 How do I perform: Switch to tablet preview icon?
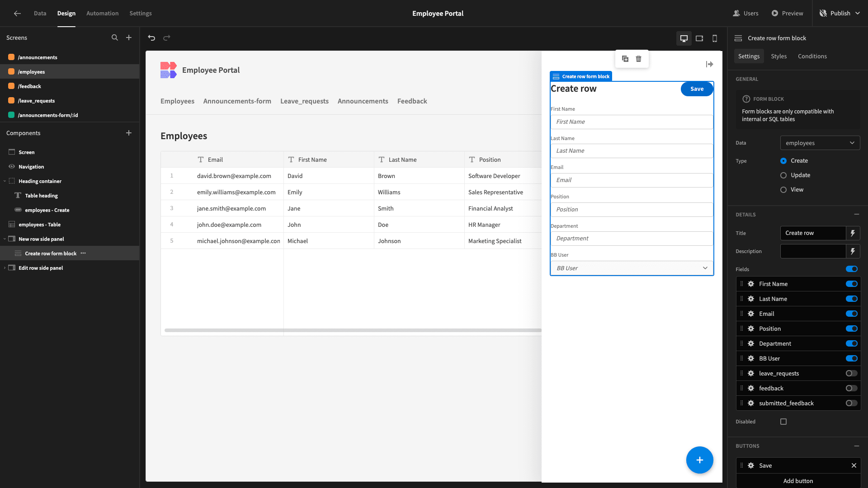(699, 38)
